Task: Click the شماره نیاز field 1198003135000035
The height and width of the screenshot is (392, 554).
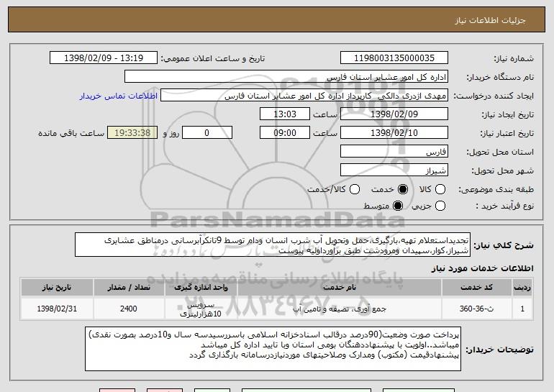Action: (394, 58)
